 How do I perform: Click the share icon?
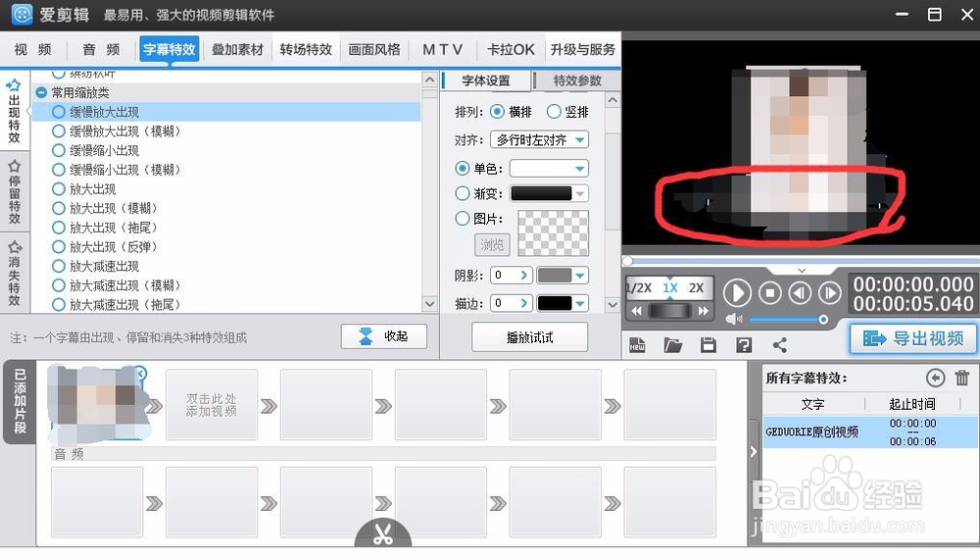pyautogui.click(x=779, y=345)
